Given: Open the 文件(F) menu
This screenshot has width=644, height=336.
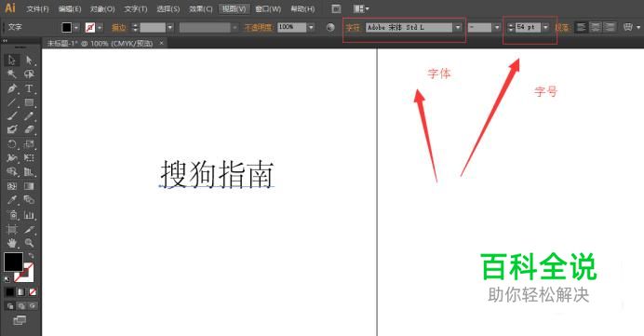Looking at the screenshot, I should [37, 8].
